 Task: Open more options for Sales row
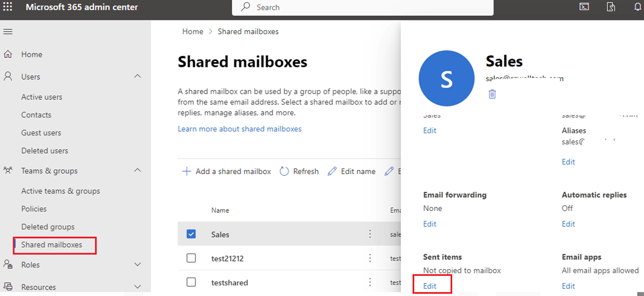370,234
